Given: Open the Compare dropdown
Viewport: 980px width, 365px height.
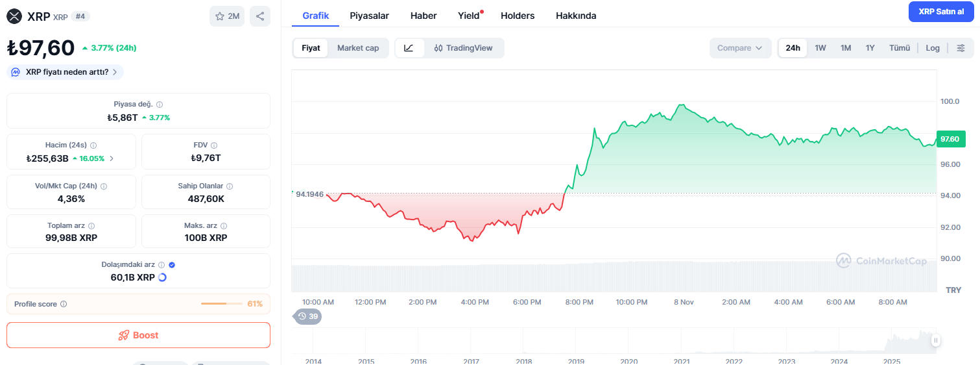Looking at the screenshot, I should (740, 48).
